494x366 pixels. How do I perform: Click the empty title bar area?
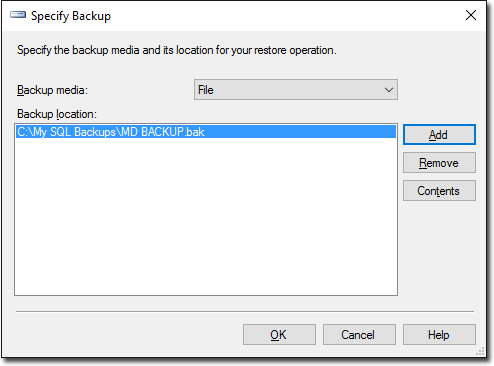pos(287,16)
